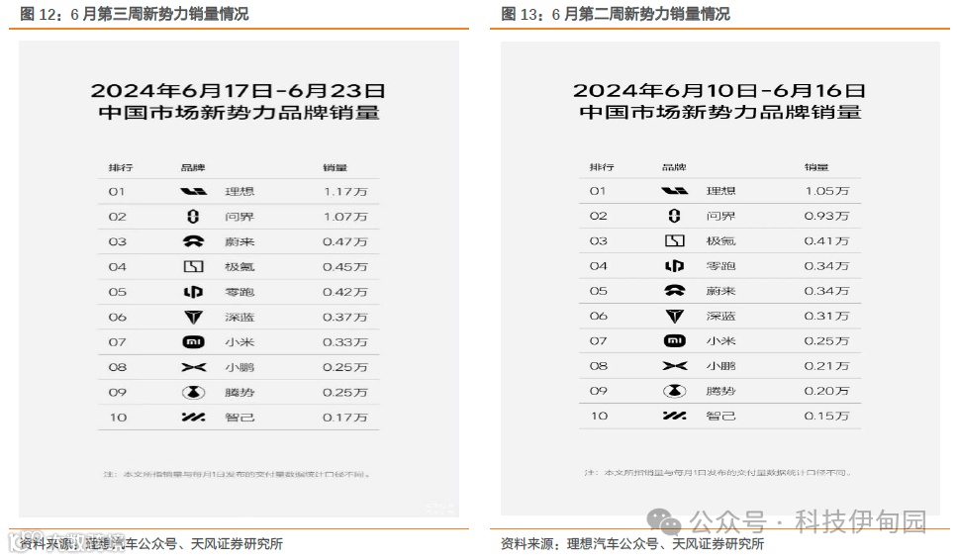Click 小米's '0.25万' in the June 10–16 table
The height and width of the screenshot is (560, 957).
[827, 341]
